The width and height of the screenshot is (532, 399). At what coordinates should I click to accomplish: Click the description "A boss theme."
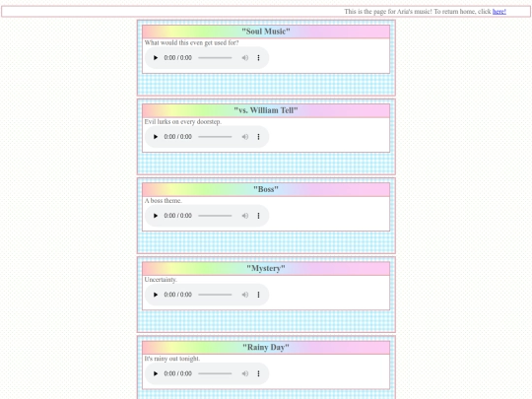(x=164, y=201)
